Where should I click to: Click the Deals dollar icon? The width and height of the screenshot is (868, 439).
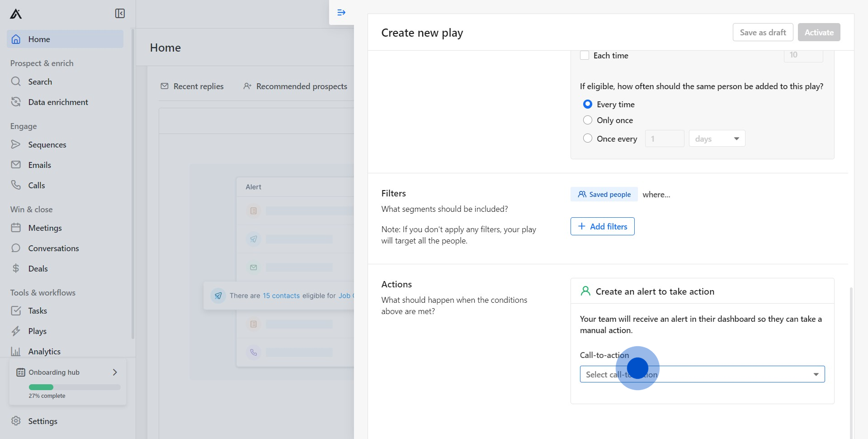click(x=16, y=268)
